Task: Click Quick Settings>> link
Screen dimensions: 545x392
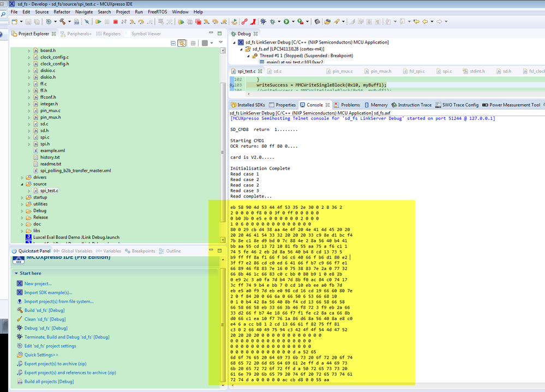Action: point(41,355)
